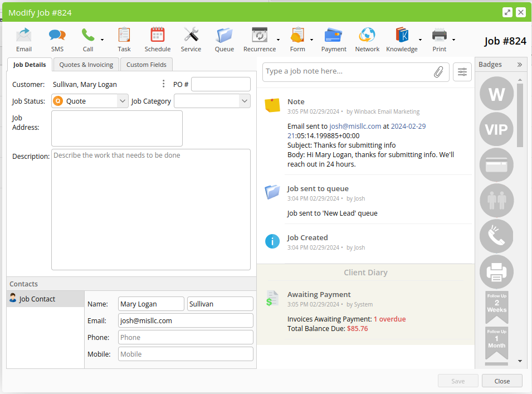Switch to Quotes & Invoicing tab
The image size is (532, 394).
[86, 65]
